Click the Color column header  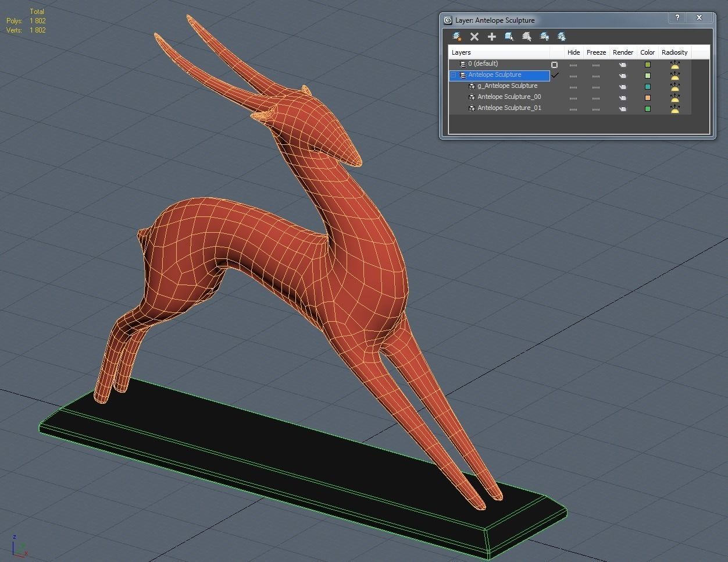click(x=647, y=52)
